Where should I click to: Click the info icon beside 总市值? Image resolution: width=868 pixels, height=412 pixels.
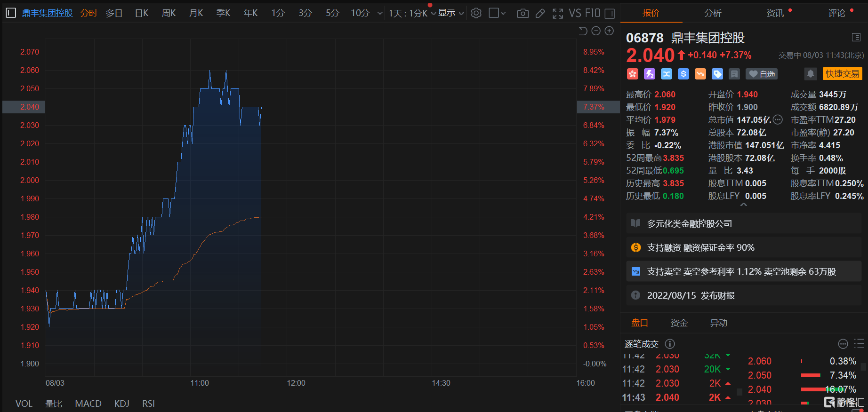pos(778,119)
